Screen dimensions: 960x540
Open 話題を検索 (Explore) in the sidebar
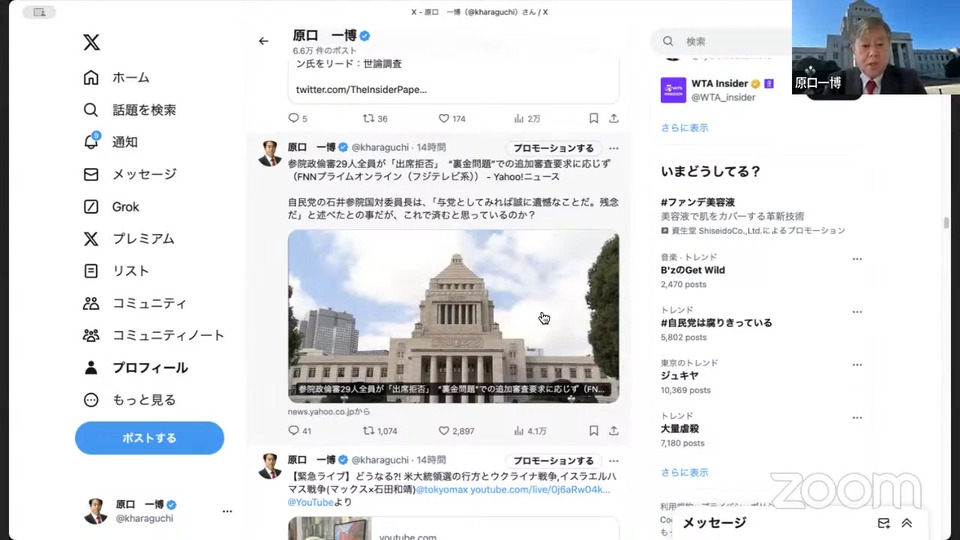(x=129, y=110)
